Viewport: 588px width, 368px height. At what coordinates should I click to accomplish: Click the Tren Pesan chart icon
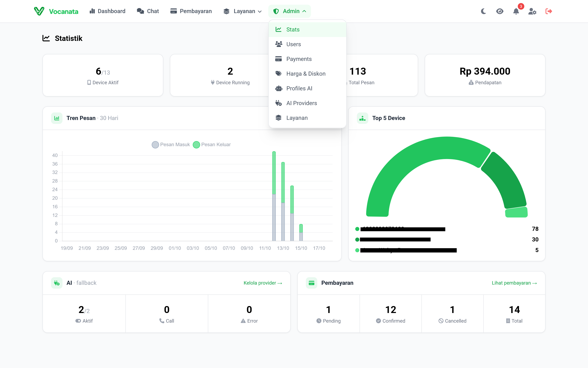click(x=57, y=118)
